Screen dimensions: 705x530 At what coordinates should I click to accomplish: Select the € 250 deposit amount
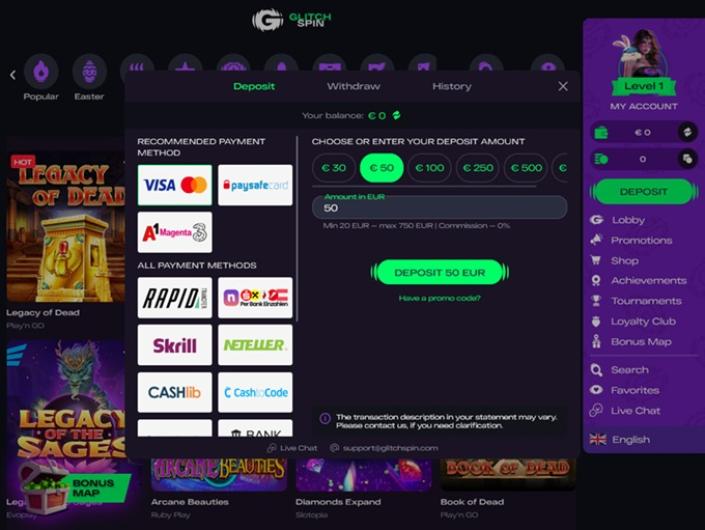(478, 168)
